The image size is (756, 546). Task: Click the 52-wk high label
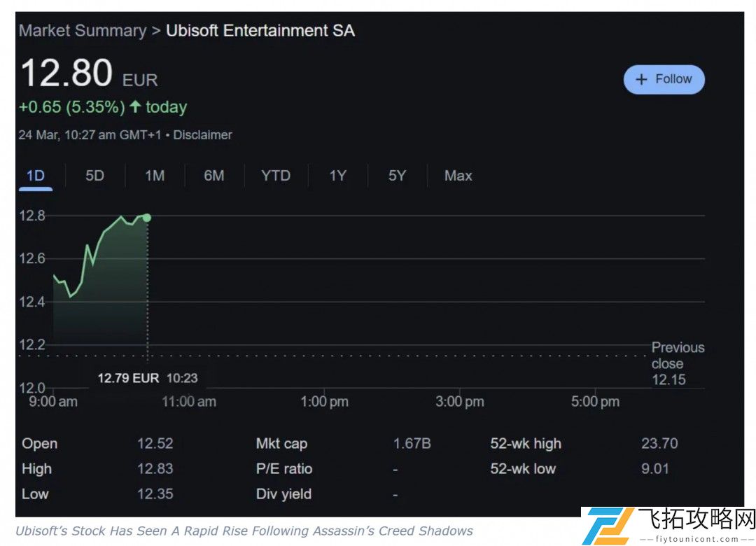click(x=526, y=443)
